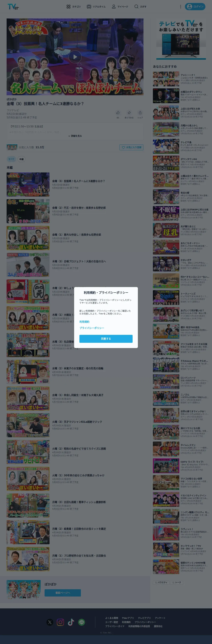Open recommended 水曜日のダウンタウン
Screen dimensions: 212x644
(x=181, y=96)
